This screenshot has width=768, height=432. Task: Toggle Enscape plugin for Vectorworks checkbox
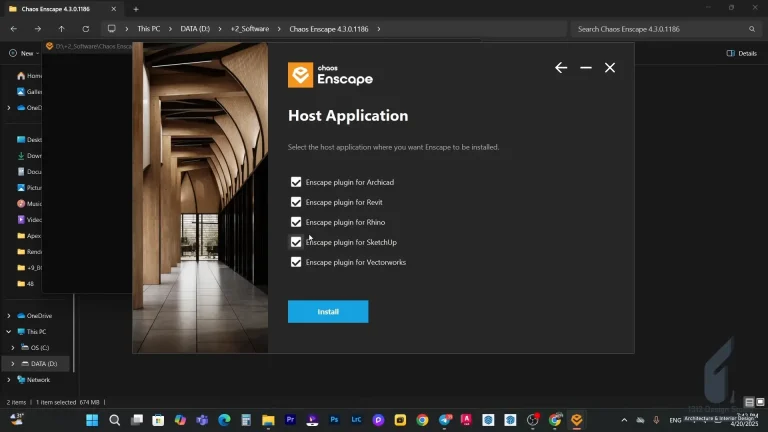pyautogui.click(x=296, y=263)
